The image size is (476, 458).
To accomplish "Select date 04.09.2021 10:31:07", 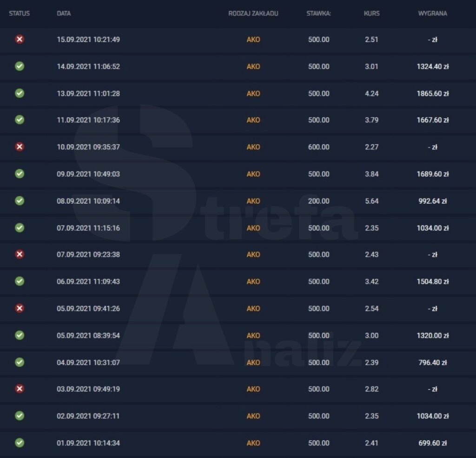I will [88, 362].
